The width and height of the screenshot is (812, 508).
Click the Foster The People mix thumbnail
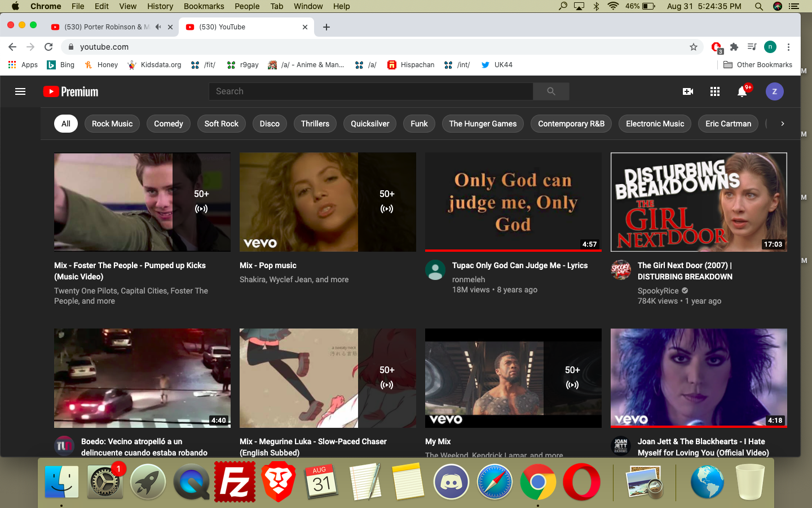click(x=142, y=202)
